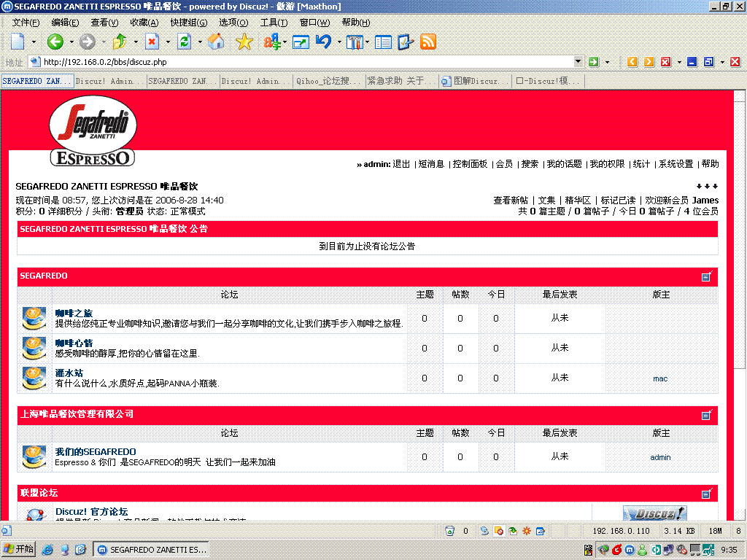
Task: Open Favorites with the yellow star icon
Action: [244, 42]
